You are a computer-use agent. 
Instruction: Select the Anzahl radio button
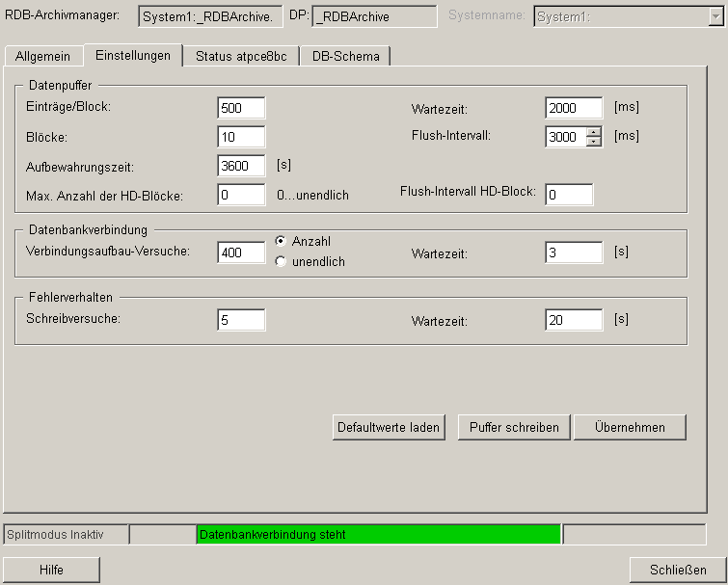click(281, 241)
